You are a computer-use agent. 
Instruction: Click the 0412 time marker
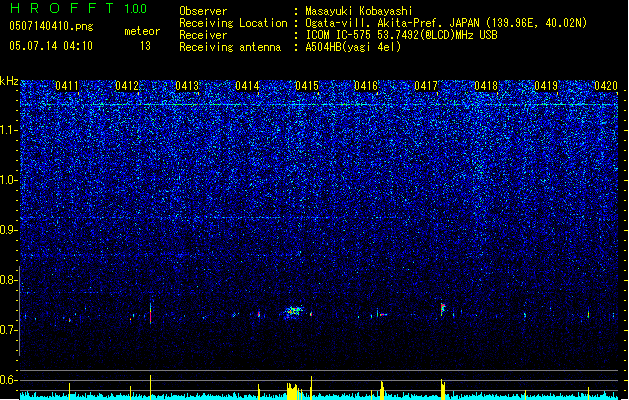(127, 86)
